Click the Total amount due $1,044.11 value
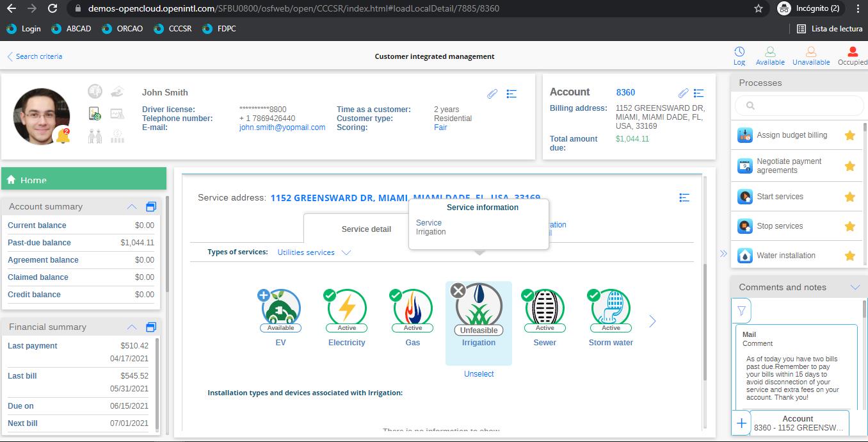This screenshot has height=442, width=868. 632,139
